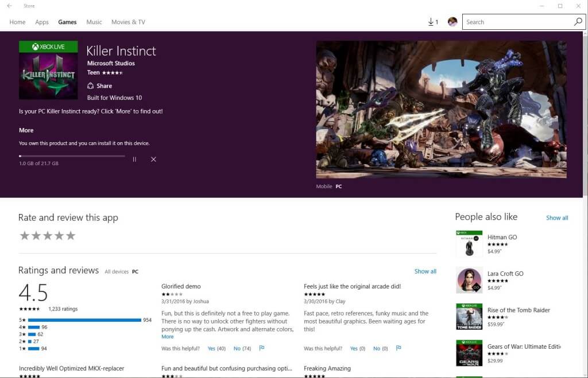Click the search magnifier icon
This screenshot has height=378, width=588.
coord(578,22)
